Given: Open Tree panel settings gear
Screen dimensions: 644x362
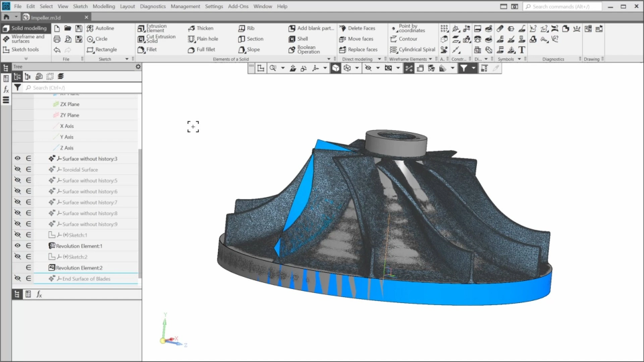Looking at the screenshot, I should click(x=138, y=66).
